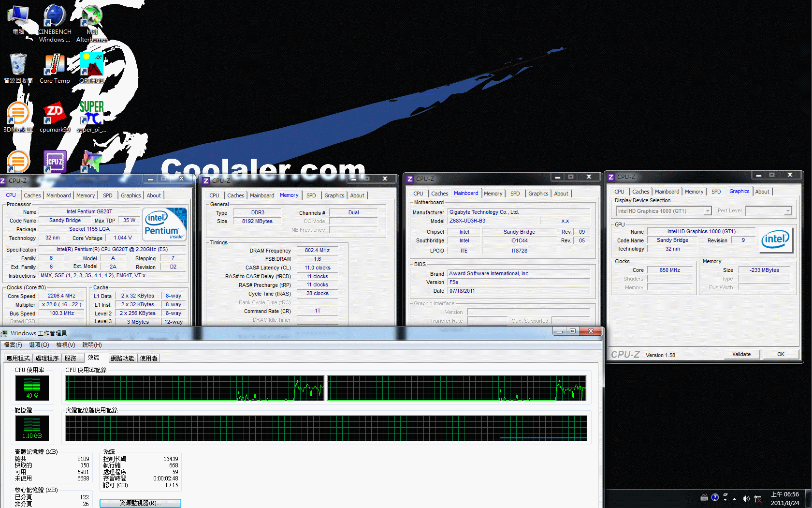
Task: Select the Recycle Bin desktop icon
Action: 18,68
